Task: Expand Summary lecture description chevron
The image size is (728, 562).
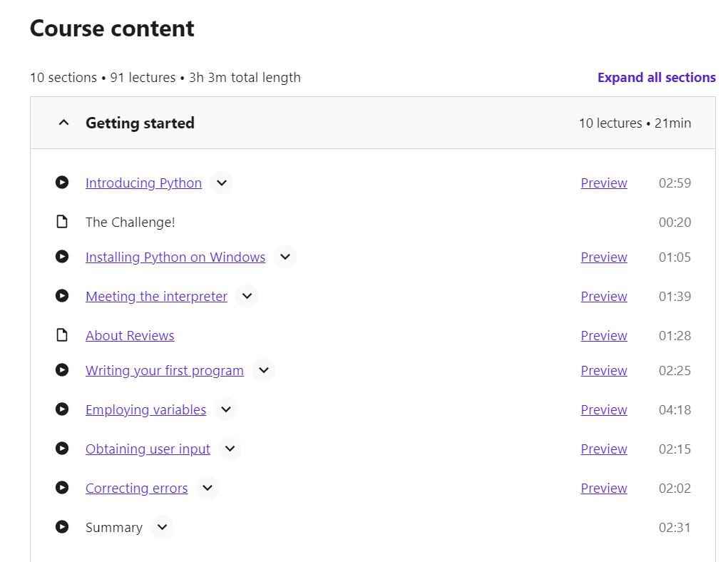Action: (x=162, y=527)
